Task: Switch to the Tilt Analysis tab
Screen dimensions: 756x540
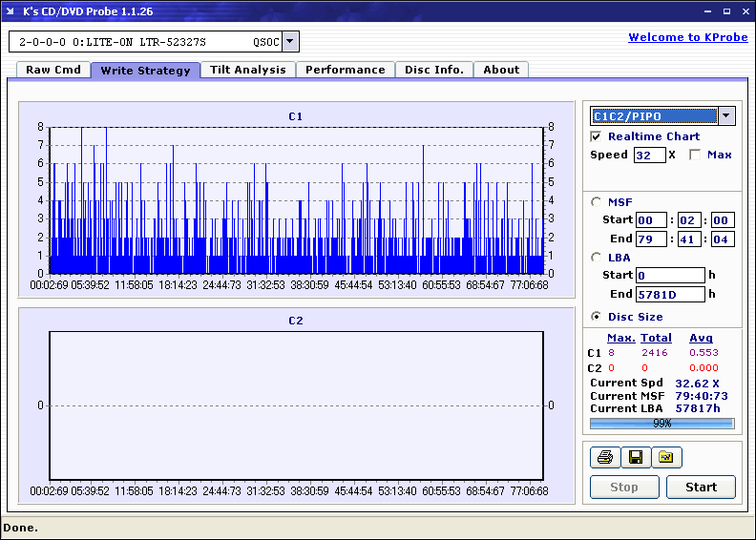Action: pos(248,70)
